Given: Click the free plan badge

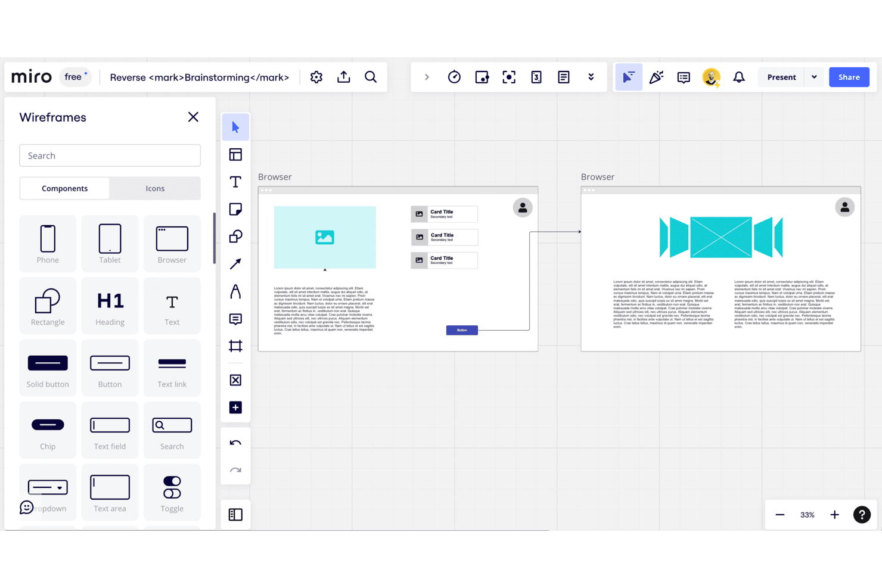Looking at the screenshot, I should [75, 77].
